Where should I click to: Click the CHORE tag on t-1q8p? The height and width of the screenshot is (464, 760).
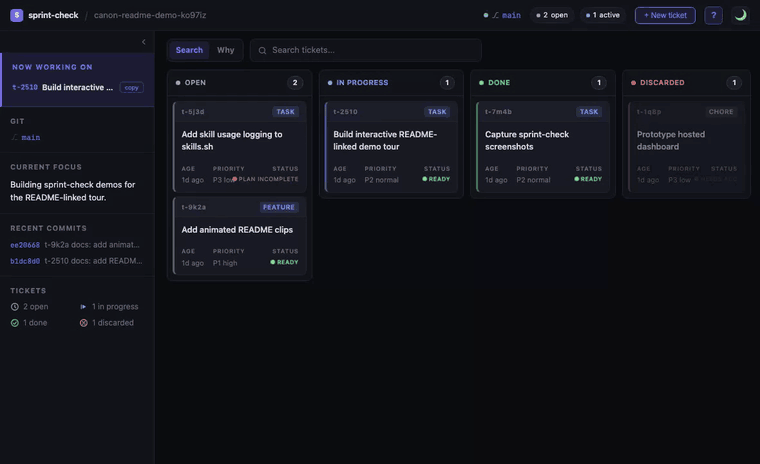tap(721, 112)
